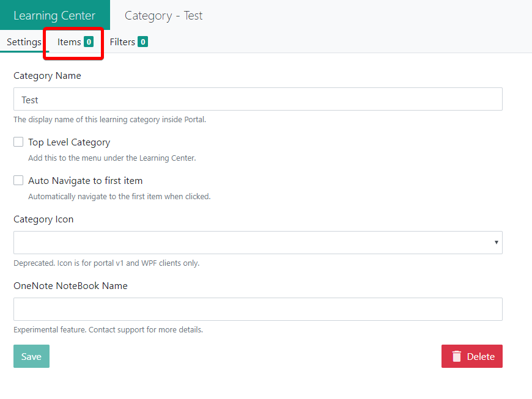The width and height of the screenshot is (532, 399).
Task: Save the category settings
Action: (32, 356)
